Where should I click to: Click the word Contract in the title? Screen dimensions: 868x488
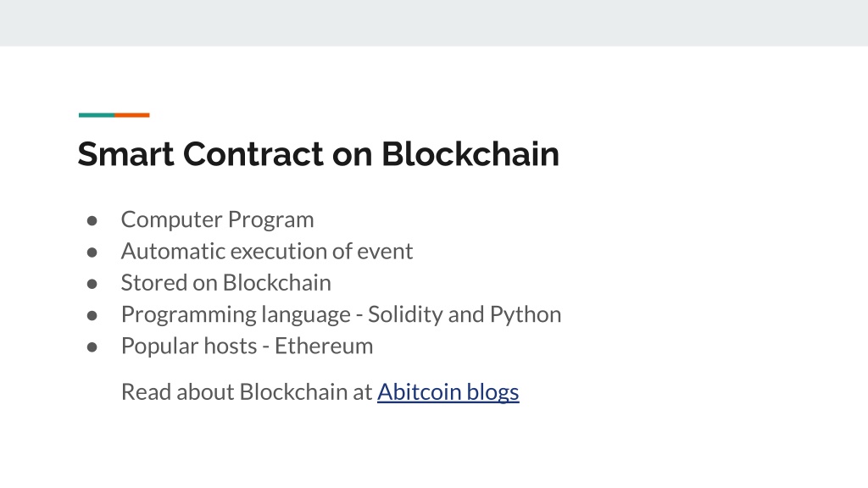coord(253,154)
